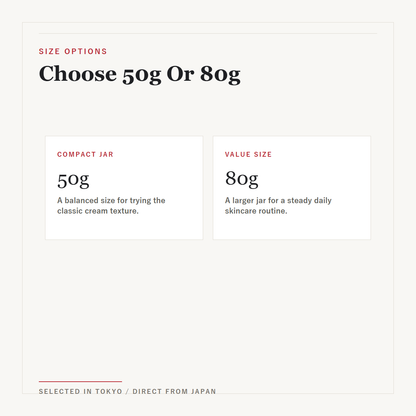Click the large '80g' text in card
The image size is (416, 416).
tap(242, 179)
